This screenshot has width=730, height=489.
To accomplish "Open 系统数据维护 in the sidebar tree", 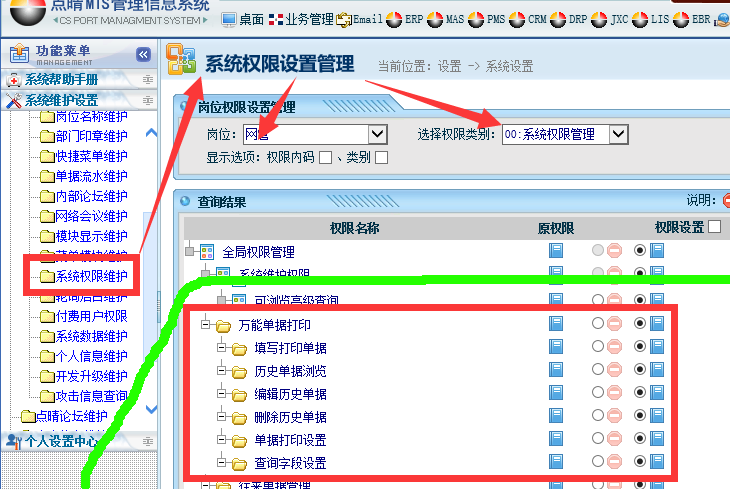I will [x=84, y=336].
